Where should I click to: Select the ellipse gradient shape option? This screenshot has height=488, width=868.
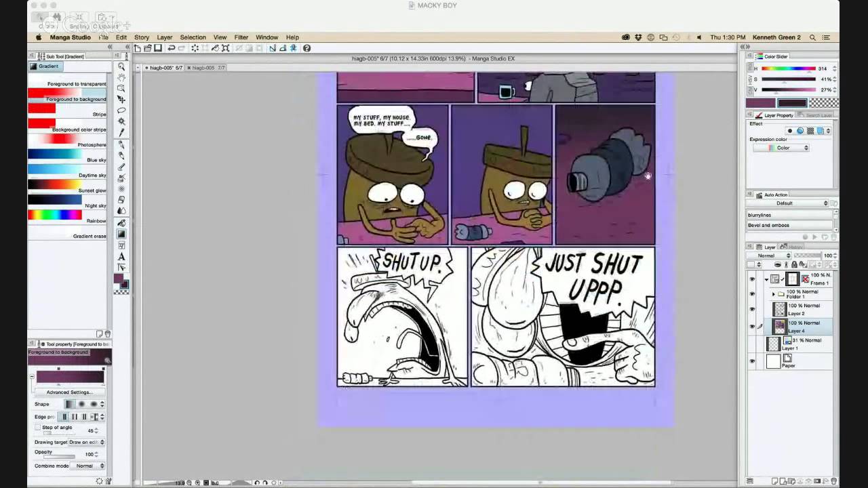[x=94, y=404]
